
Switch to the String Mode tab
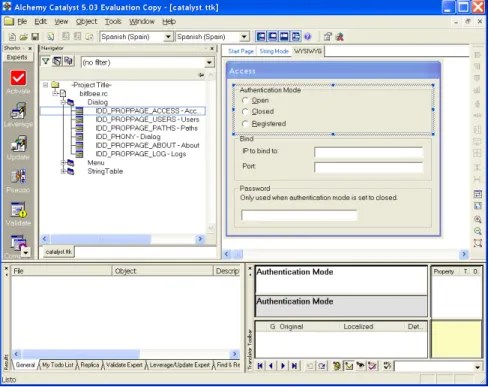coord(274,51)
